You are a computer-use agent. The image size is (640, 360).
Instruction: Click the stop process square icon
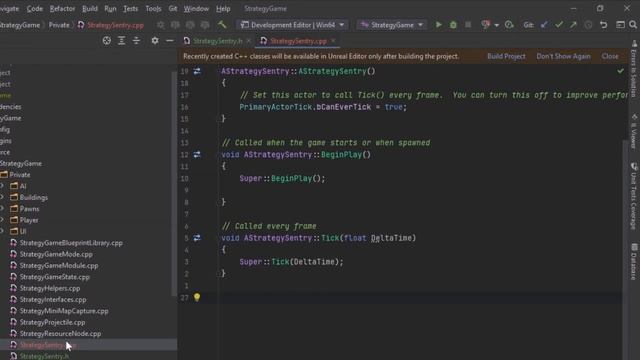[468, 25]
